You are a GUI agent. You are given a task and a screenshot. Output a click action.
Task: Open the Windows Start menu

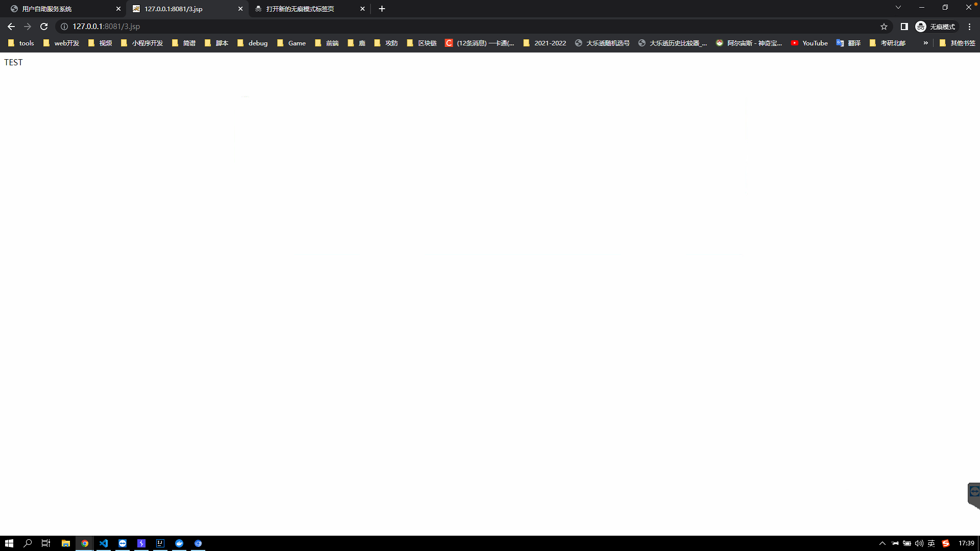[9, 543]
